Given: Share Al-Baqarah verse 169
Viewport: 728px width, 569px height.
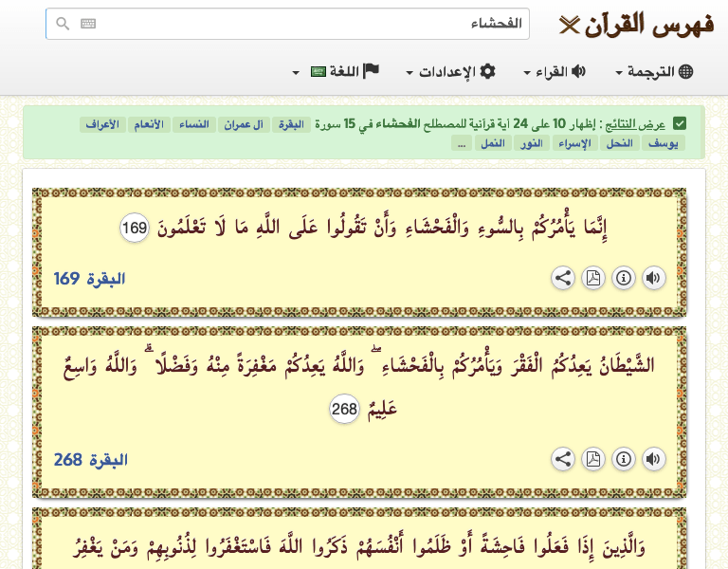Looking at the screenshot, I should click(563, 278).
